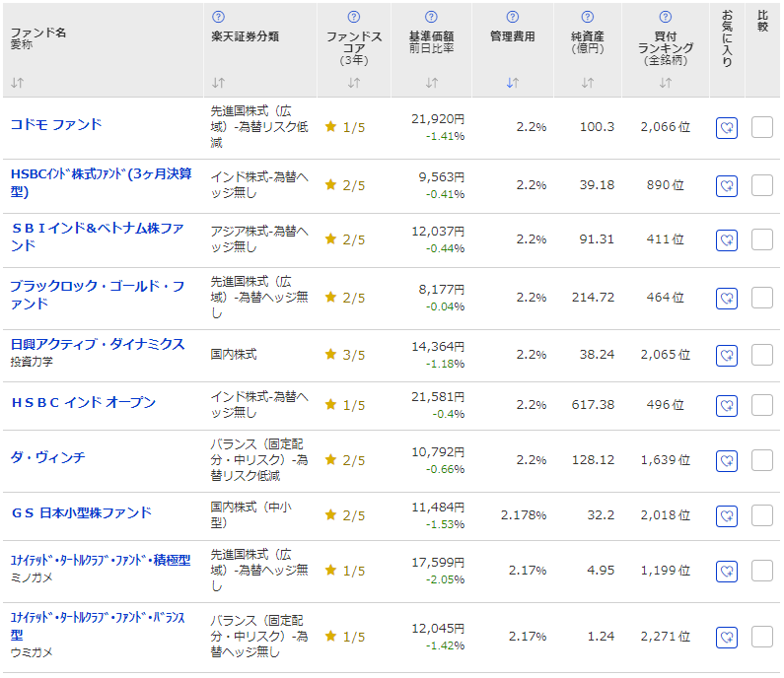Click 2,271位 ranking cell
The height and width of the screenshot is (678, 784).
point(666,636)
